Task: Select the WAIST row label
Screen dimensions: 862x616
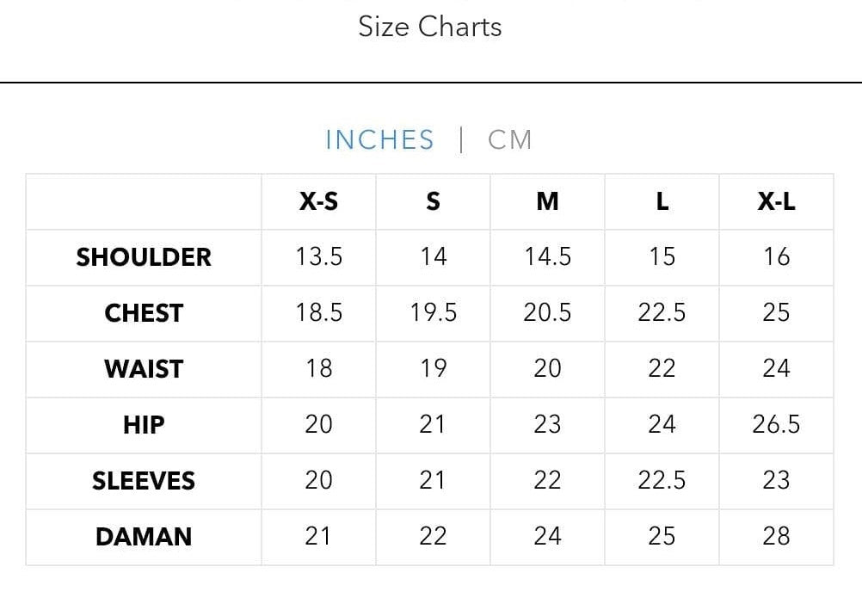Action: (144, 369)
